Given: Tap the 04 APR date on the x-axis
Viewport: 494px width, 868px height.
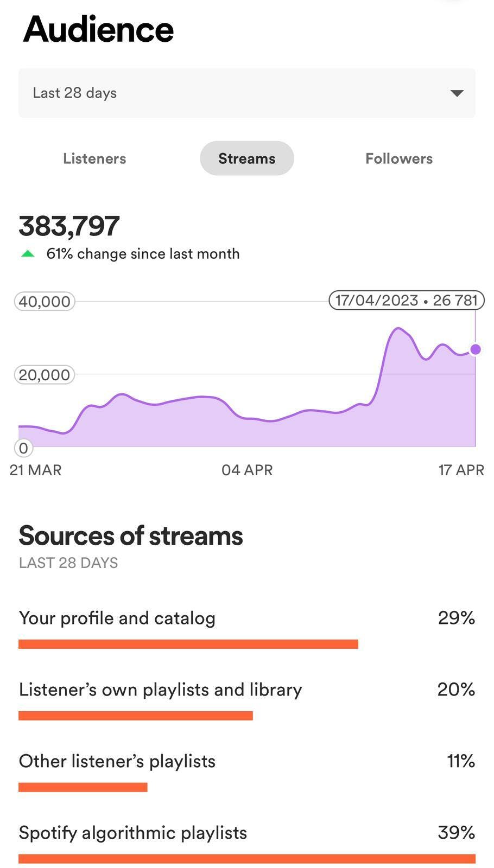Looking at the screenshot, I should [247, 470].
